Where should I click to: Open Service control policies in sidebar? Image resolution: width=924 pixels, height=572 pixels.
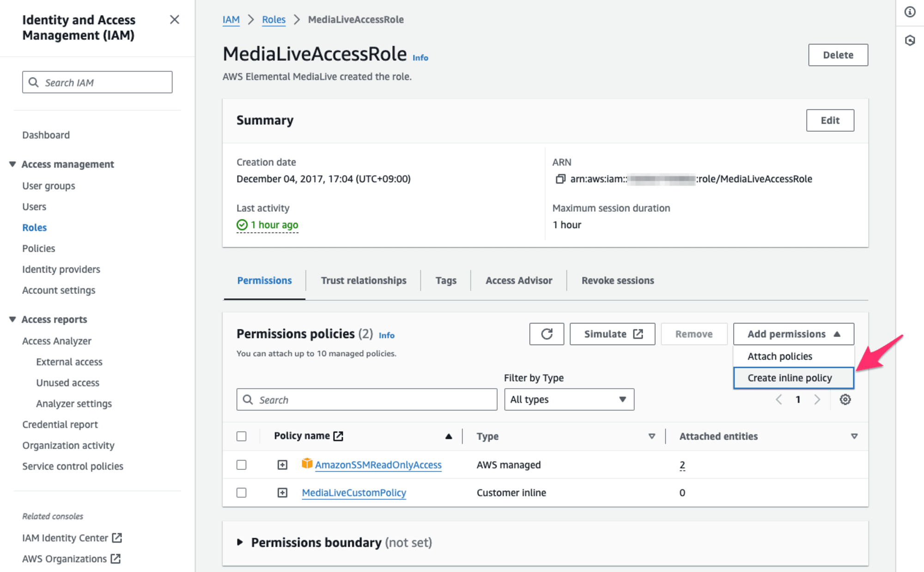73,466
